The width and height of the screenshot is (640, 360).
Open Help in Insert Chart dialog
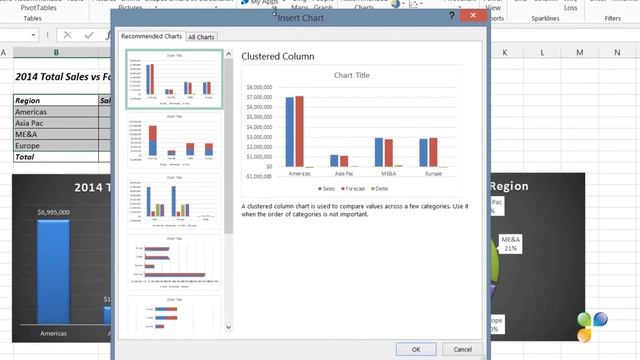pos(451,16)
